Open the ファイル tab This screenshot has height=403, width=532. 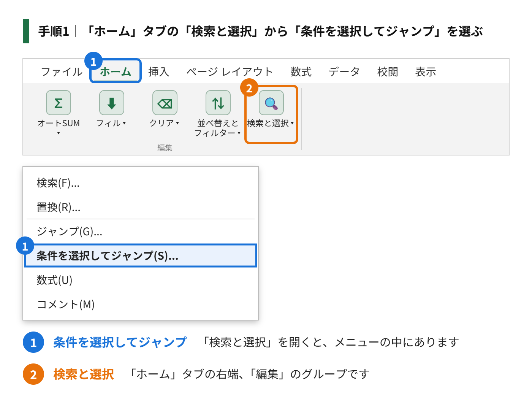pyautogui.click(x=62, y=71)
